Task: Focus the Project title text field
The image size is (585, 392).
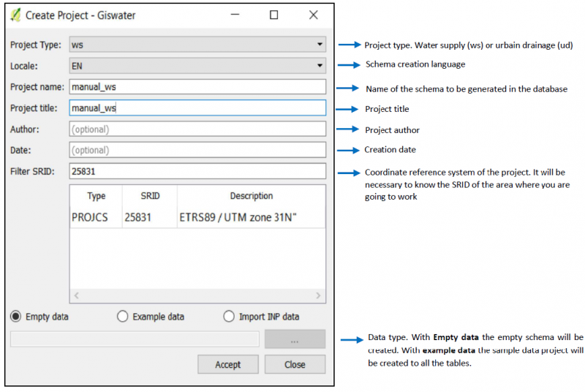Action: coord(197,108)
